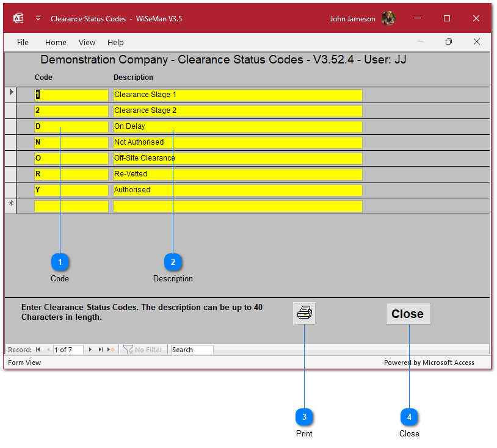Create new blank record via navigator
This screenshot has height=448, width=497.
tap(111, 350)
